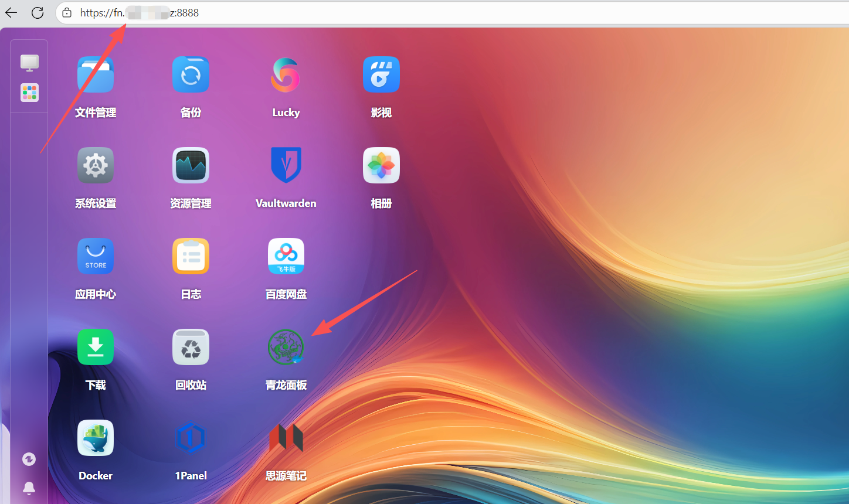Open the 回收站 recycle bin

point(191,347)
